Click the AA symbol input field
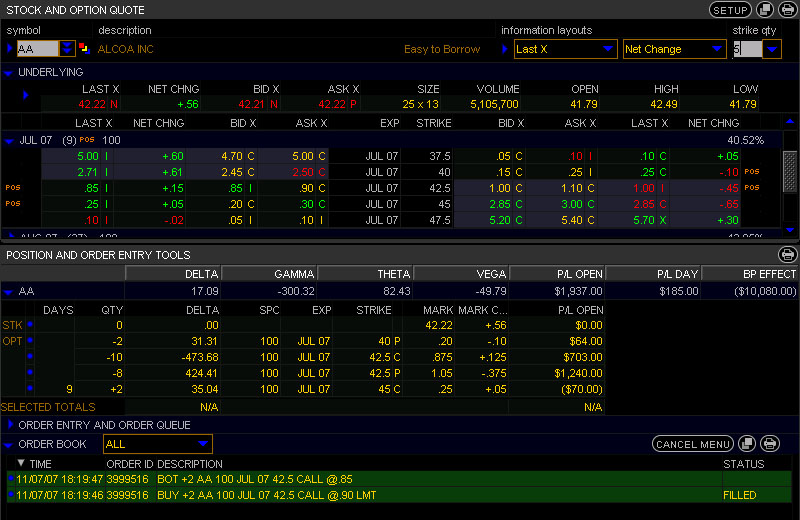 [x=38, y=48]
